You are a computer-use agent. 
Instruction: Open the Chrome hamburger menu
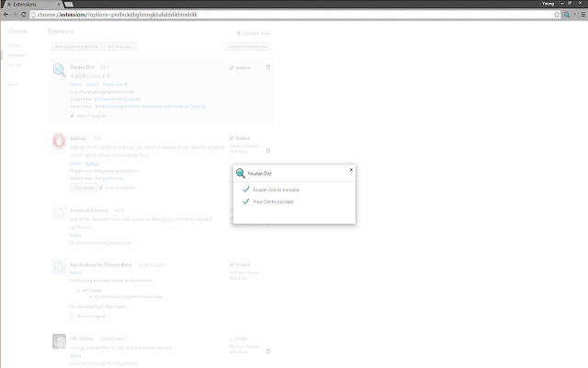[583, 15]
